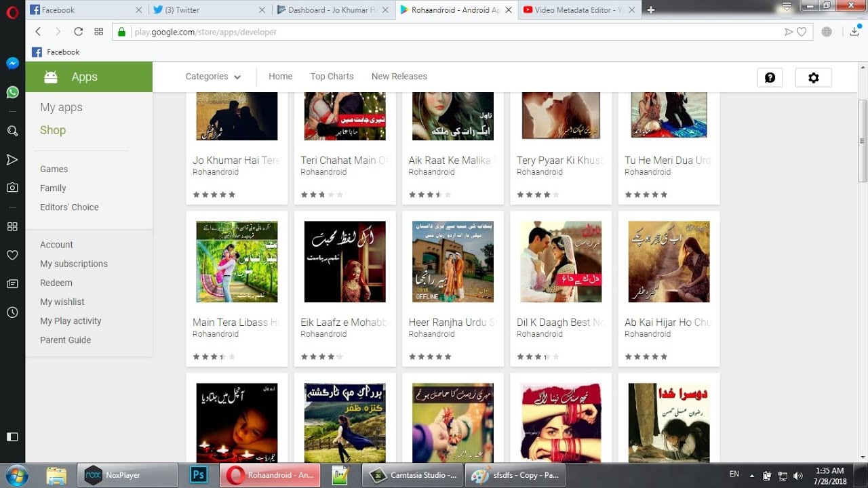
Task: Open the personal news flow arrow icon in sidebar
Action: (12, 160)
